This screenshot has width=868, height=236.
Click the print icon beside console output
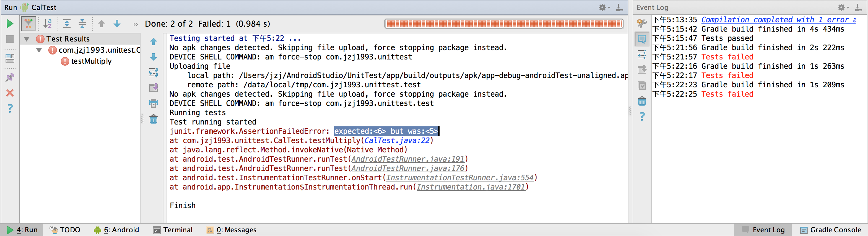point(153,103)
